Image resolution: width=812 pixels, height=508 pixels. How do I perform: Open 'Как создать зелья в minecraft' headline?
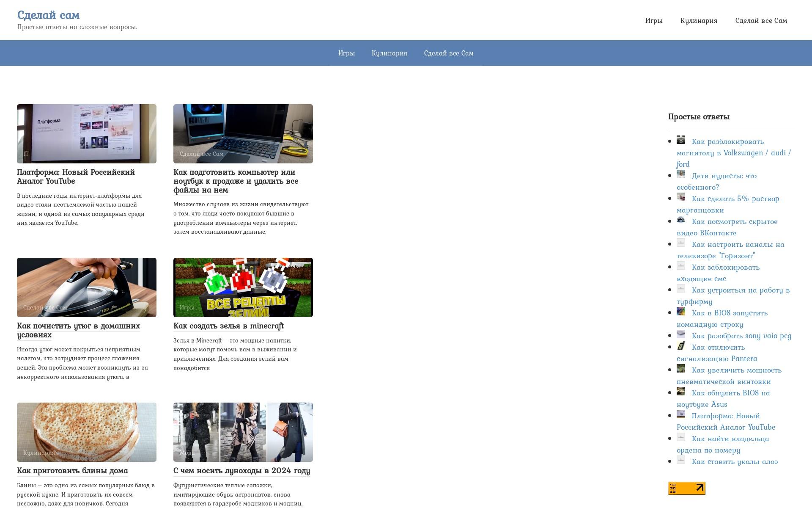228,326
